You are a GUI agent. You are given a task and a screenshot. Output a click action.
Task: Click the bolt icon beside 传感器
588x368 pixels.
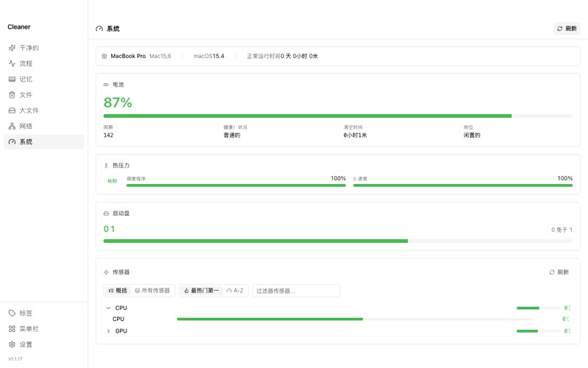point(106,272)
